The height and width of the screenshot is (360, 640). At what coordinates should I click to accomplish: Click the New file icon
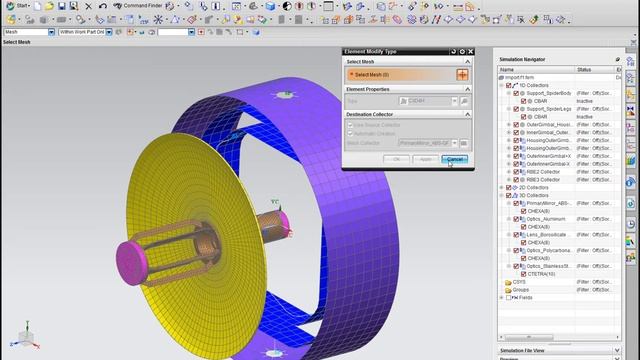click(x=38, y=6)
